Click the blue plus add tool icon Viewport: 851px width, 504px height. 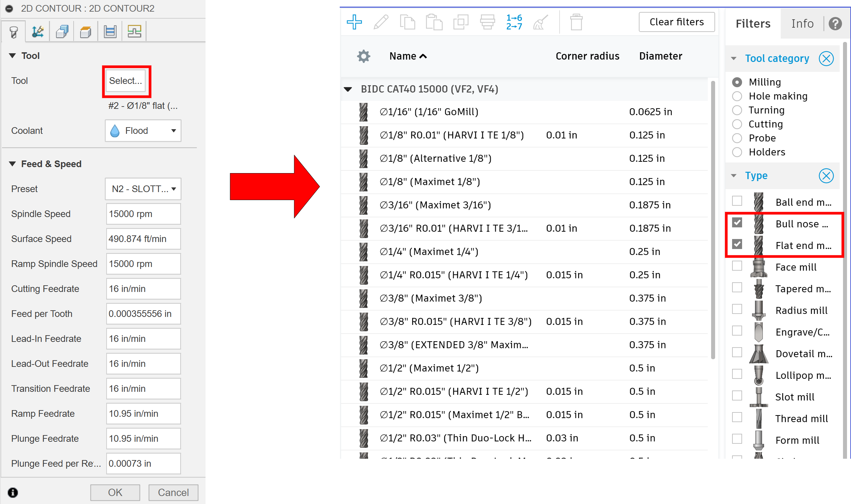tap(354, 22)
